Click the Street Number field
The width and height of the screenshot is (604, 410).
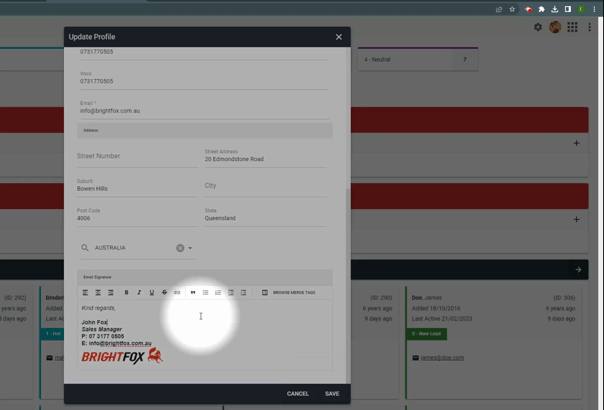point(137,156)
